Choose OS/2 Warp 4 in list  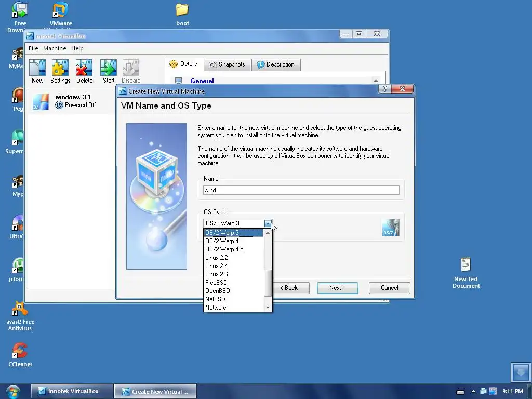pos(233,241)
